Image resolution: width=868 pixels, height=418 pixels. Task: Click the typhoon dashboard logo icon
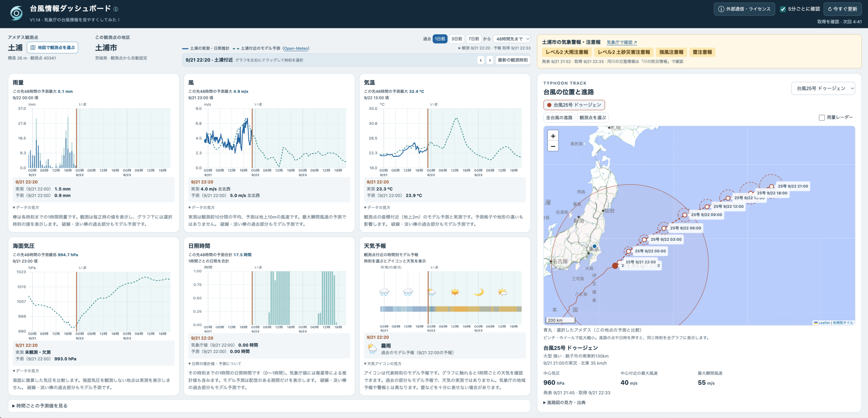17,13
